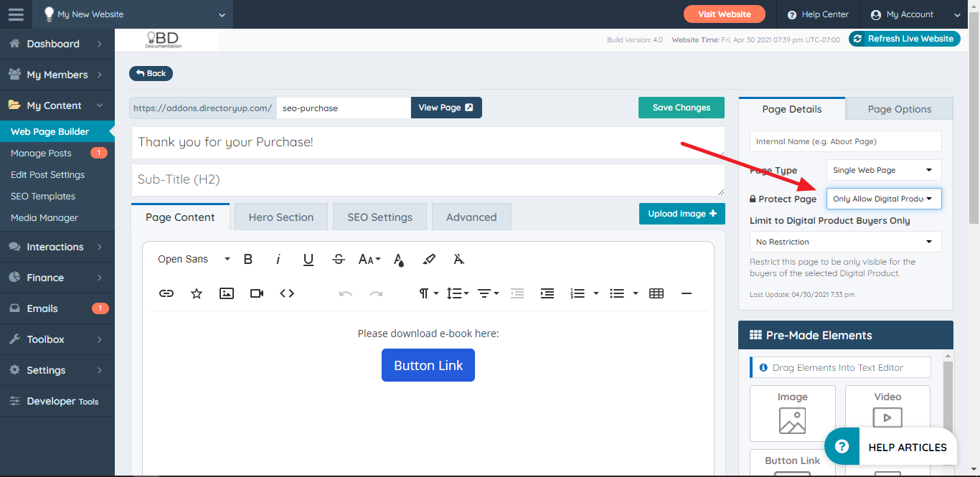Click the Upload Image button
Image resolution: width=980 pixels, height=477 pixels.
682,214
